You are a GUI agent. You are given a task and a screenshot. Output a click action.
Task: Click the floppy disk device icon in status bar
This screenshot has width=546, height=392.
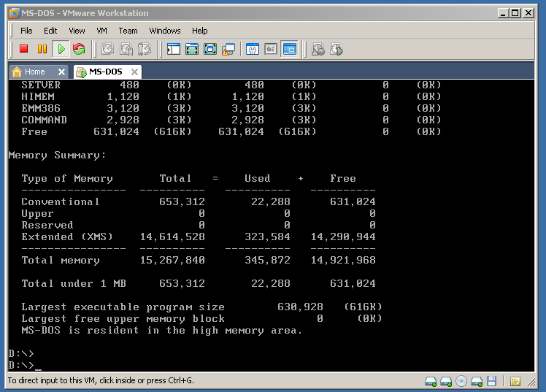click(491, 381)
